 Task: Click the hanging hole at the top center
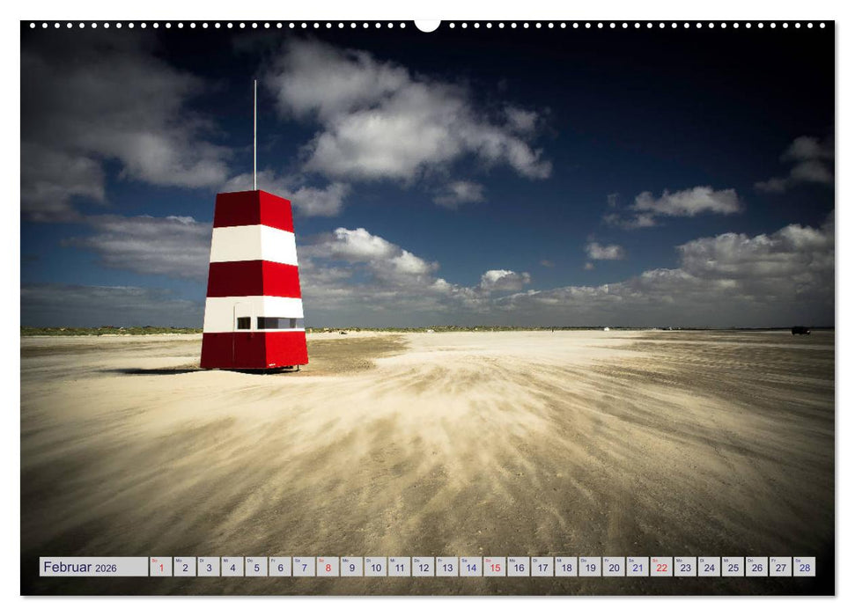pos(427,25)
